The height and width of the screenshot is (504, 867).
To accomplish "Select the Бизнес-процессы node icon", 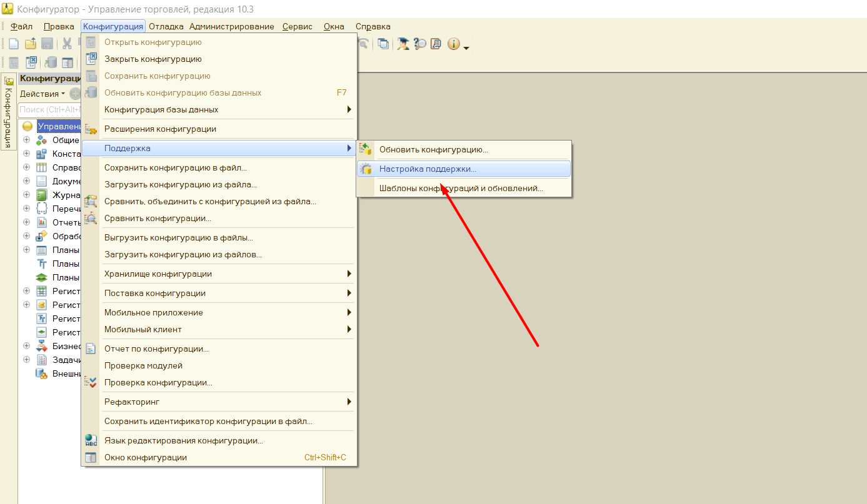I will click(x=42, y=346).
